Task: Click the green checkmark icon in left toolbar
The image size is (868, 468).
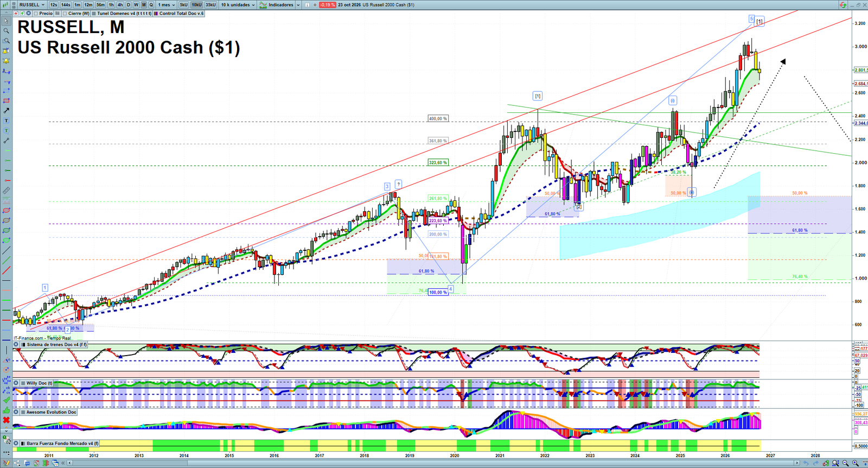Action: pyautogui.click(x=6, y=400)
